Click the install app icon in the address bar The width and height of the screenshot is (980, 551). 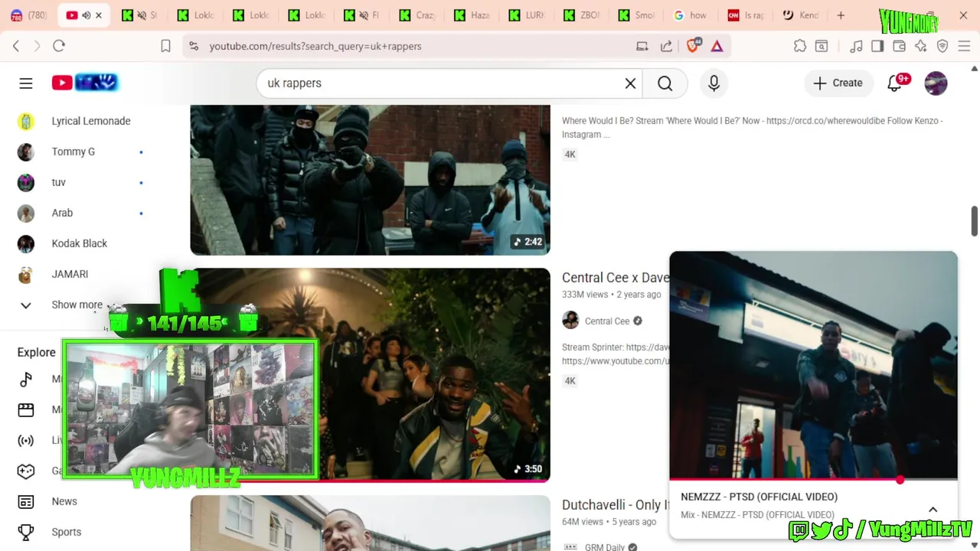point(642,46)
